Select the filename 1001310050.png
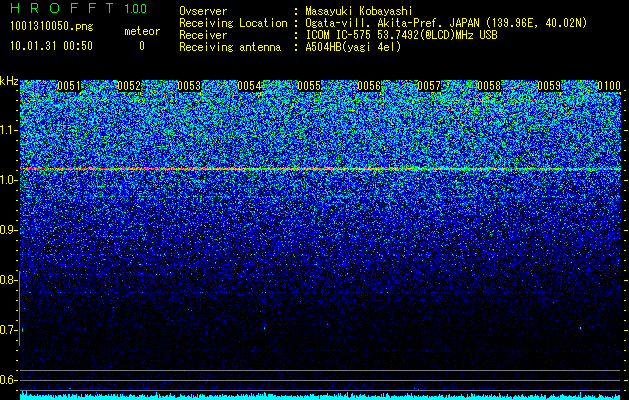 click(52, 26)
